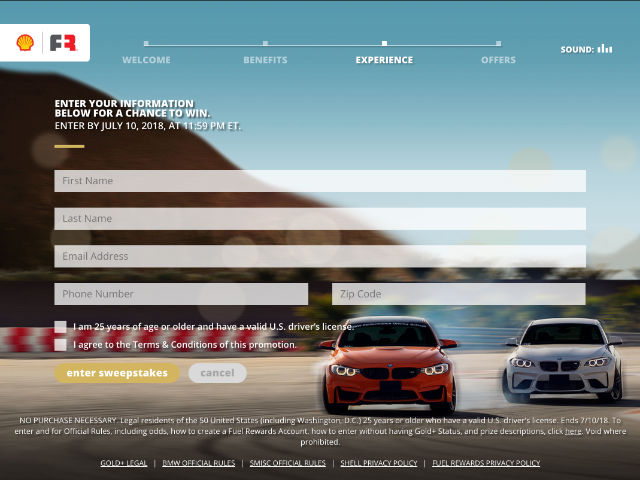Click the cancel button
640x480 pixels.
coord(217,373)
